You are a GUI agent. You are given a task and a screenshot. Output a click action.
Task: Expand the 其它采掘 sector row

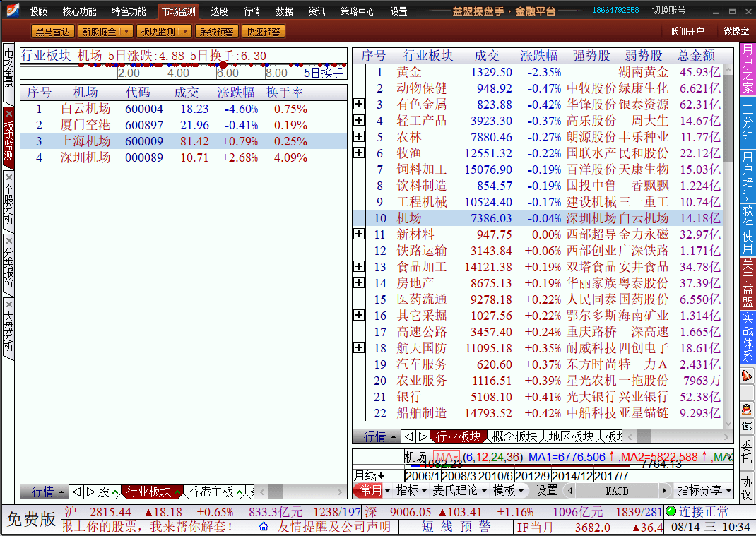point(359,315)
